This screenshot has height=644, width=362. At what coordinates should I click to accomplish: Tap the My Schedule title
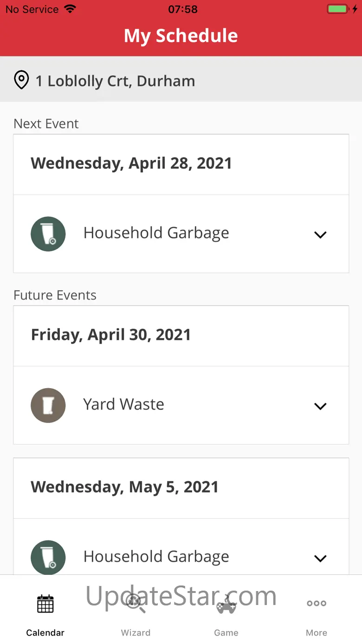(181, 36)
